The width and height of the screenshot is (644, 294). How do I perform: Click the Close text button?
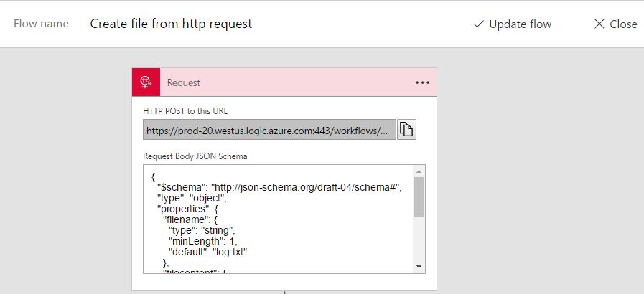(623, 24)
